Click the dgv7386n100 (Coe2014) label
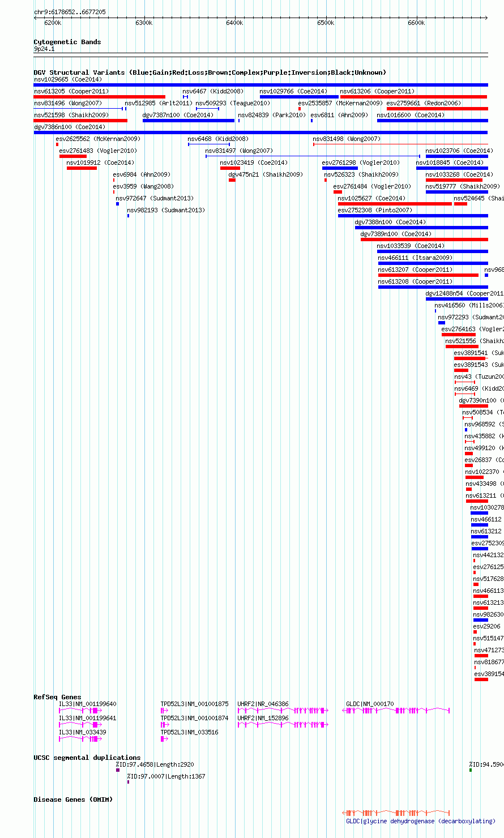 tap(70, 127)
